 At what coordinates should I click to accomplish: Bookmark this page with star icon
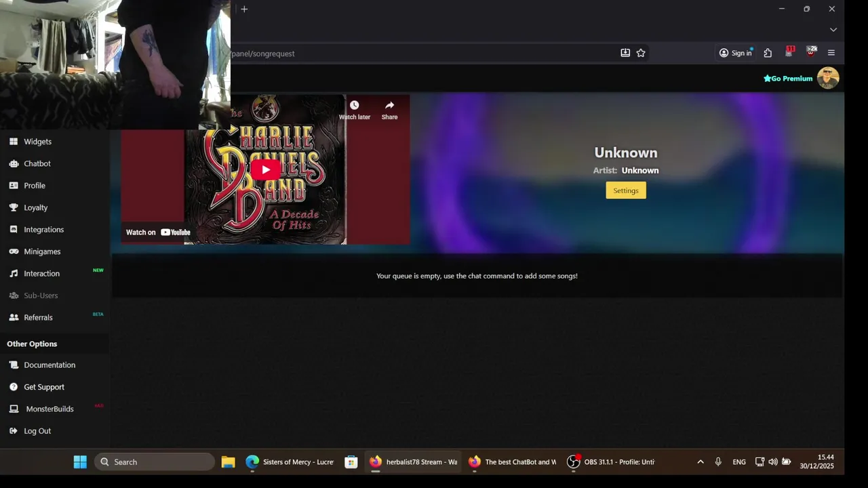(x=641, y=53)
